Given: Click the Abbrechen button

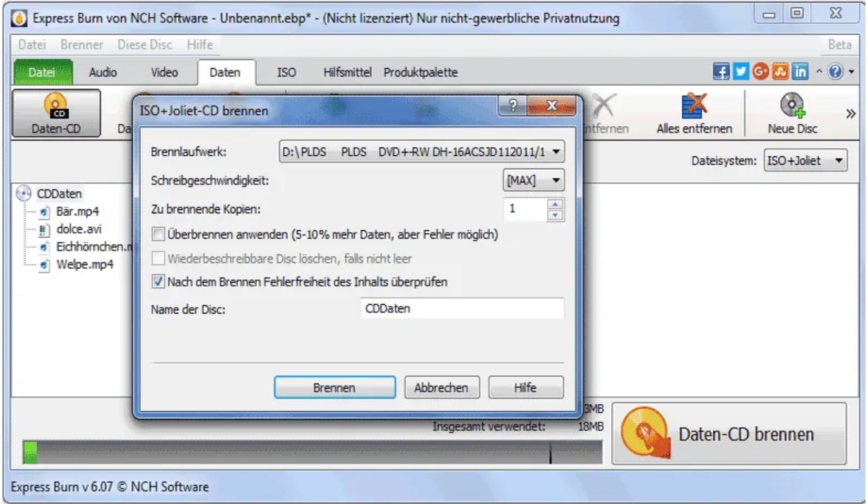Looking at the screenshot, I should [441, 387].
